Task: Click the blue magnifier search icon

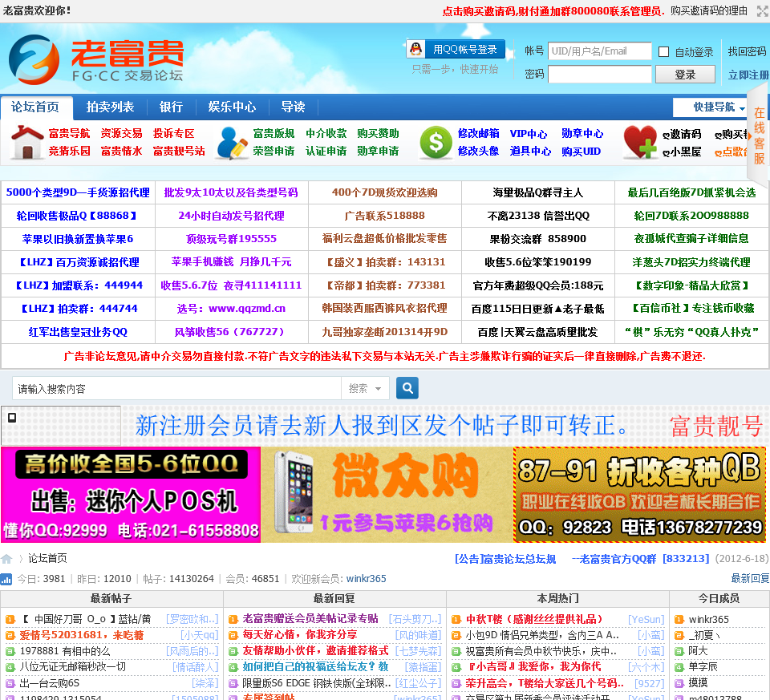Action: [407, 388]
